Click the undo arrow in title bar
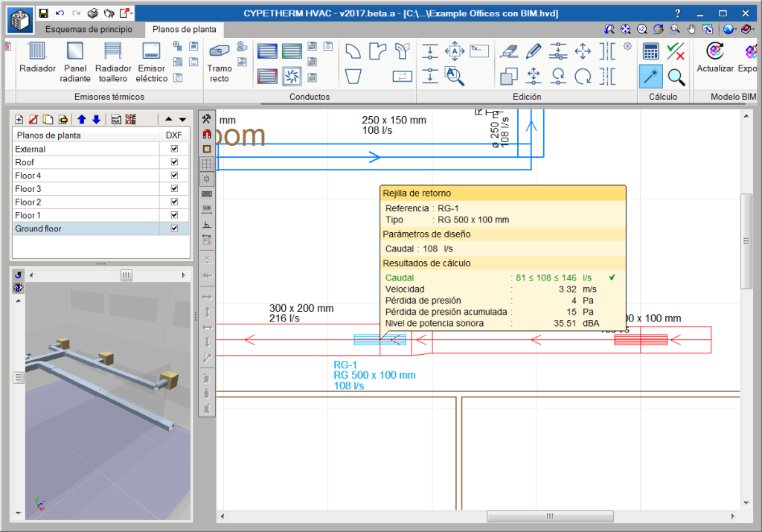762x532 pixels. [60, 13]
